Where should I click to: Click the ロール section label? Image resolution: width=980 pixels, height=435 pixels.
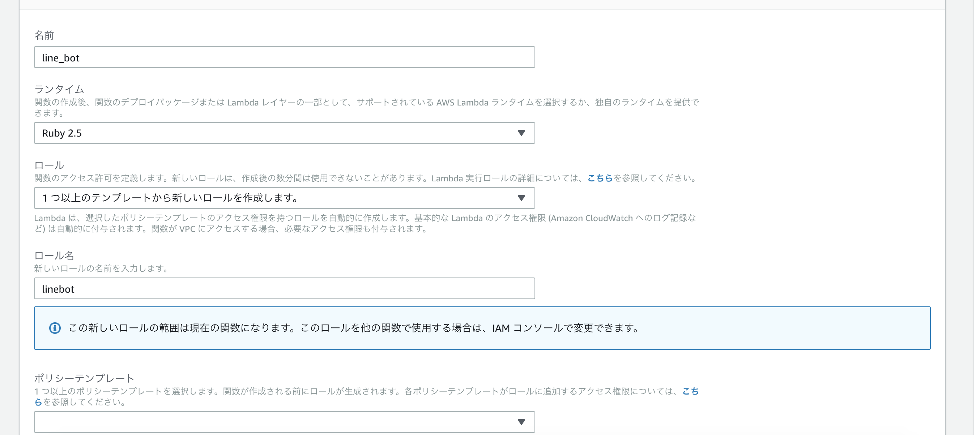(49, 165)
